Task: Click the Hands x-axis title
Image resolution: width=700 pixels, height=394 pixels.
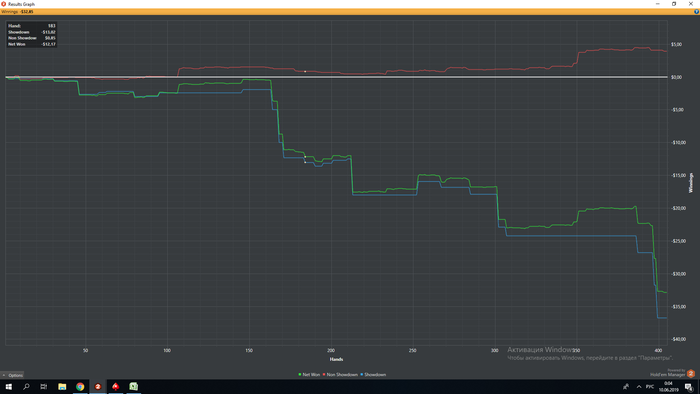Action: pos(336,359)
